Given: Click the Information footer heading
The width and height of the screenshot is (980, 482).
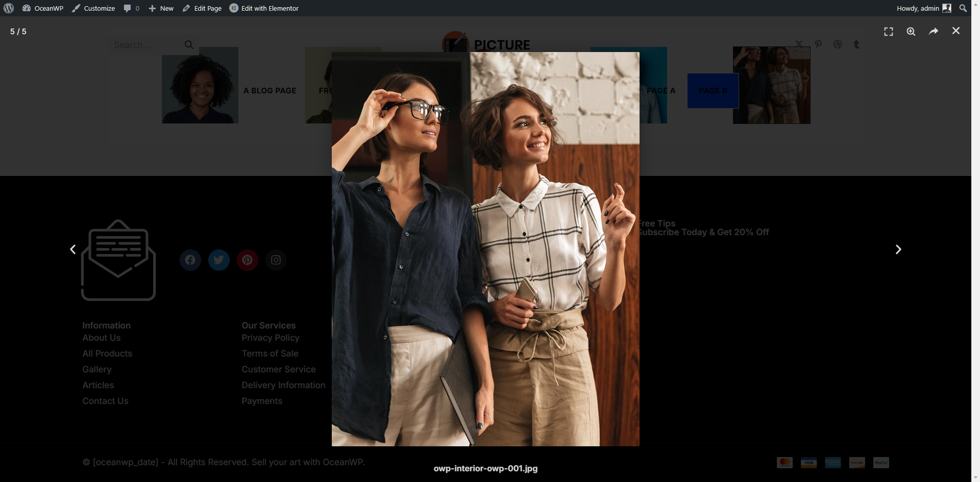Looking at the screenshot, I should [106, 325].
